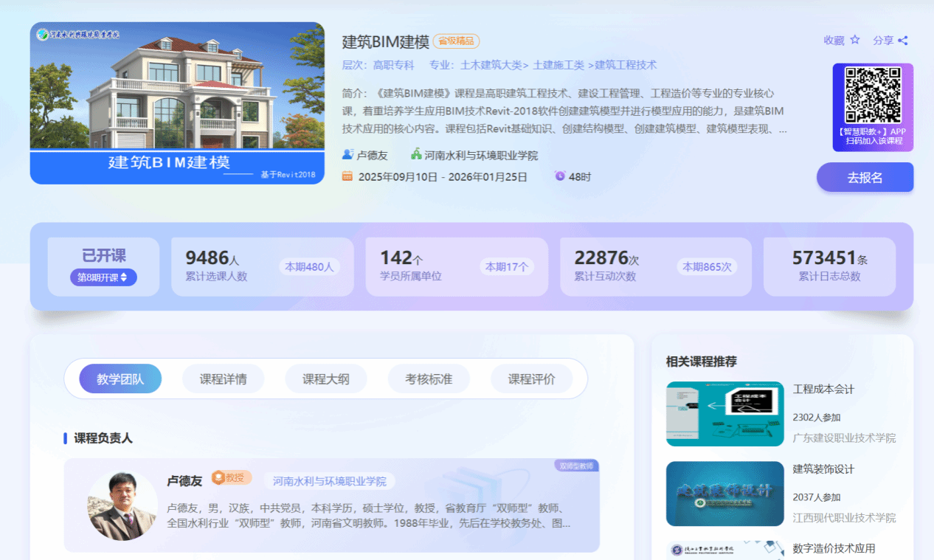
Task: Select the 考核标准 tab
Action: tap(429, 379)
